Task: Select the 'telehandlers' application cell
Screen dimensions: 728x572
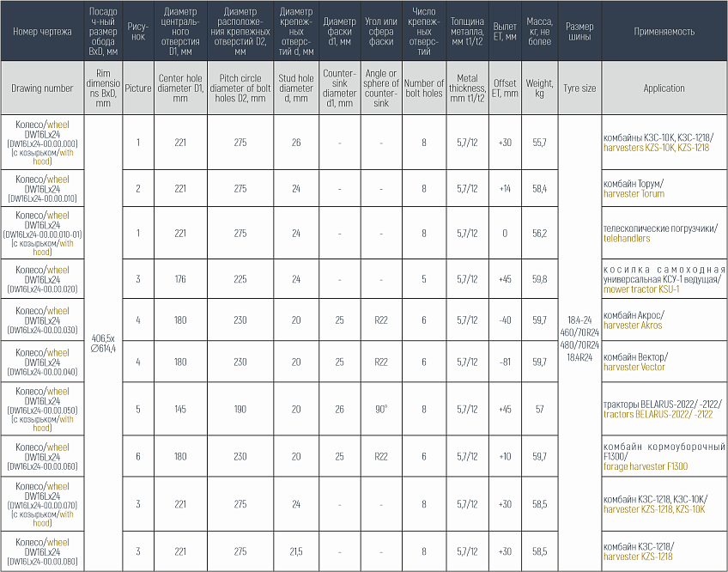Action: tap(664, 234)
